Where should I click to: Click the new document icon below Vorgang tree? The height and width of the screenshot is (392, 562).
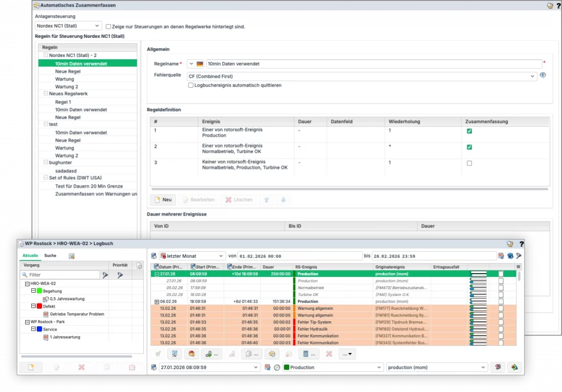[31, 367]
